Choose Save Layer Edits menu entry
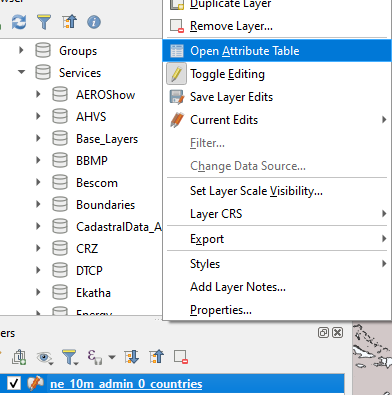Image resolution: width=392 pixels, height=395 pixels. coord(277,97)
